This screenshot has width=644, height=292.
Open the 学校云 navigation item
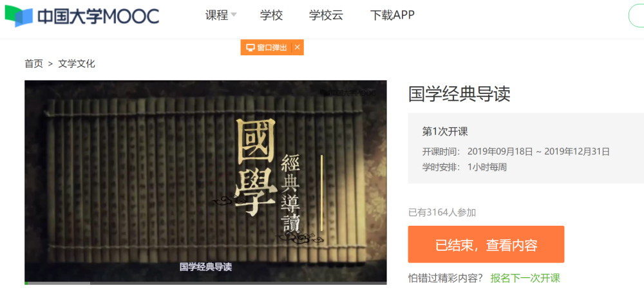pyautogui.click(x=326, y=15)
